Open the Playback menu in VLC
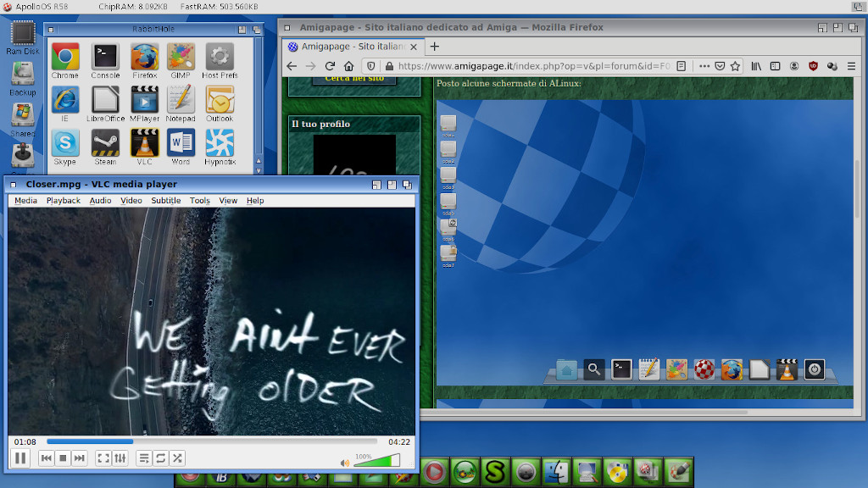The height and width of the screenshot is (488, 868). [x=64, y=201]
